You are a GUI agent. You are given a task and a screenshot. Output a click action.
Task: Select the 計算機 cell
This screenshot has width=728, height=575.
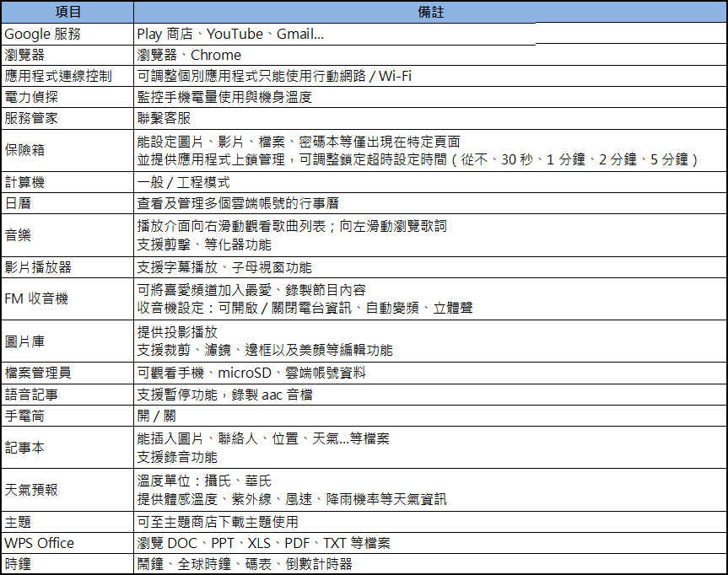67,182
